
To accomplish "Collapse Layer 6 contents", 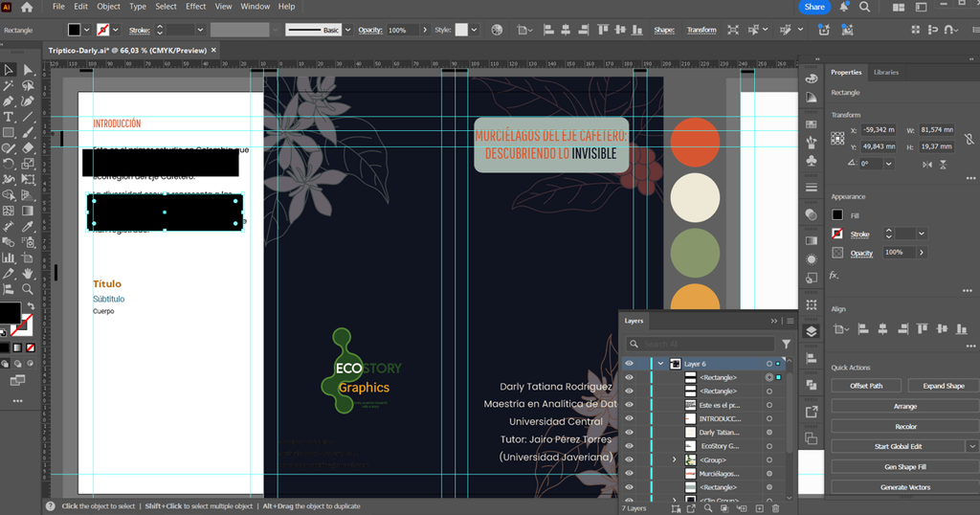I will pos(660,364).
